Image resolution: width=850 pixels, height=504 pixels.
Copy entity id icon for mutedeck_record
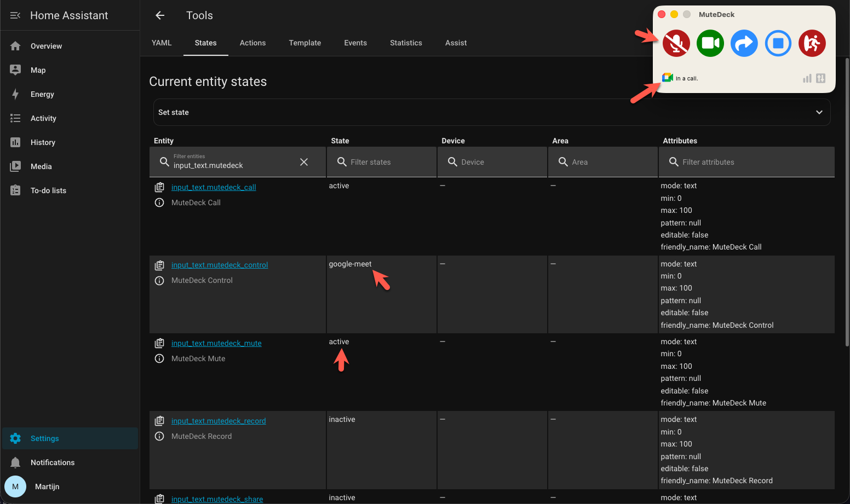pyautogui.click(x=159, y=421)
